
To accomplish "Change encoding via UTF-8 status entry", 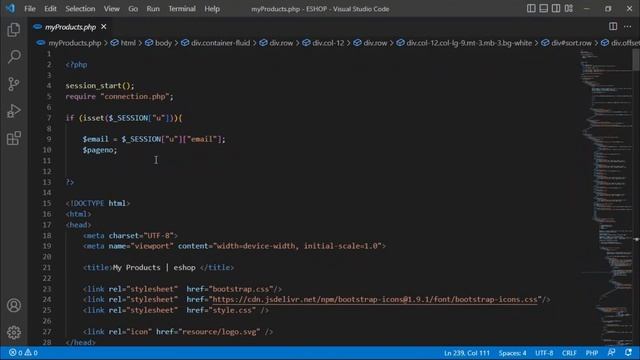I will tap(544, 353).
